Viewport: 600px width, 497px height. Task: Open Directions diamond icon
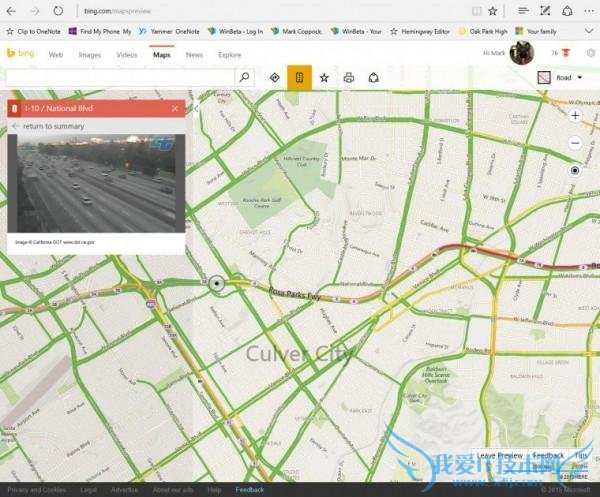click(x=274, y=78)
